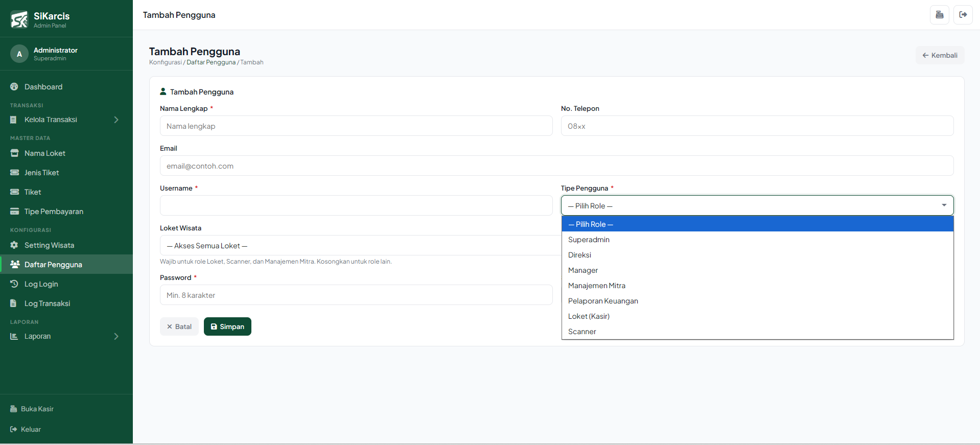The image size is (980, 445).
Task: Open Setting Wisata menu item
Action: [x=66, y=245]
